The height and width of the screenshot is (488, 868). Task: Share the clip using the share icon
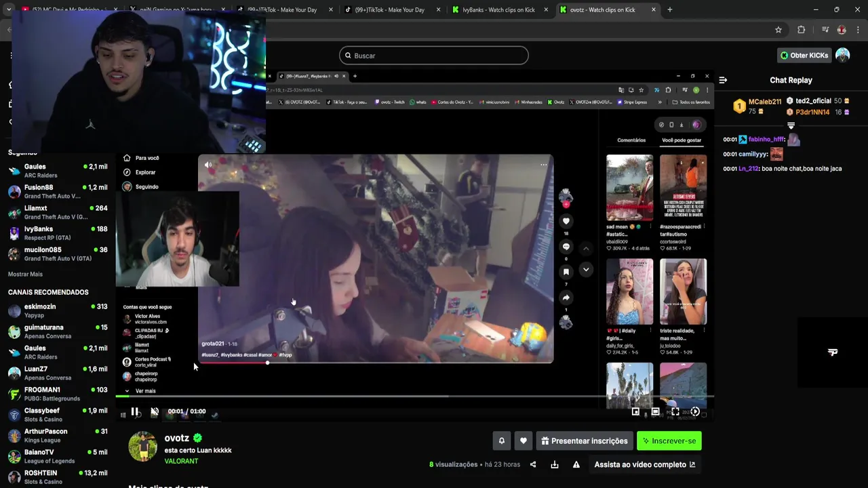pyautogui.click(x=533, y=464)
